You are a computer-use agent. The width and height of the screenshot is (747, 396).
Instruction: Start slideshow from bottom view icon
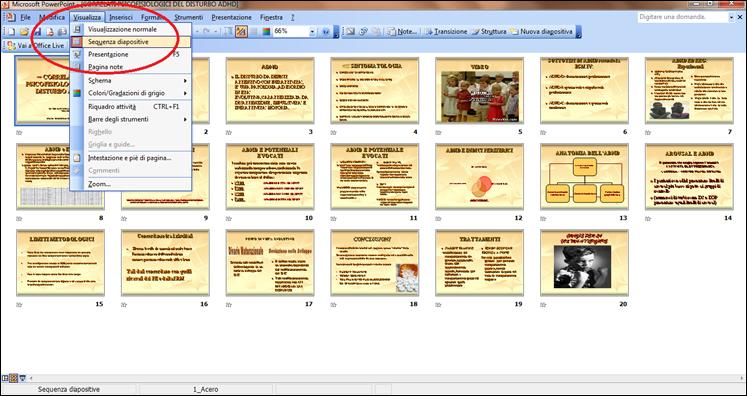22,378
